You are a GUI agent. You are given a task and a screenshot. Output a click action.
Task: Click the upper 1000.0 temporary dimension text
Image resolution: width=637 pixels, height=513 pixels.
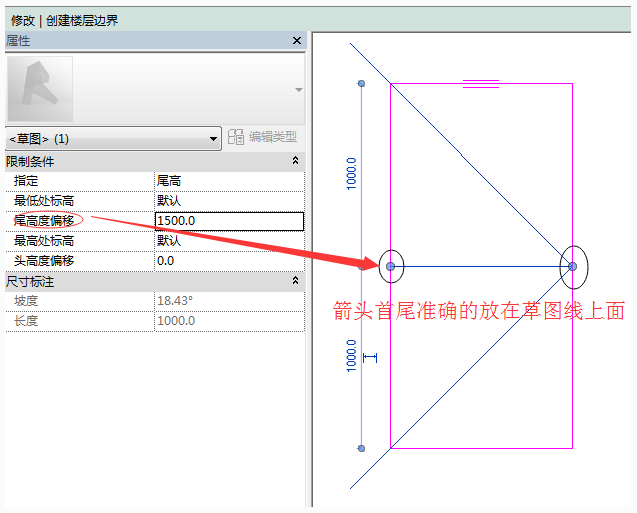pyautogui.click(x=351, y=174)
